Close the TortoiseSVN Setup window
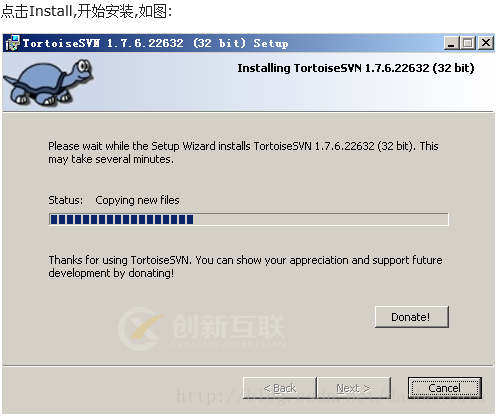 486,43
